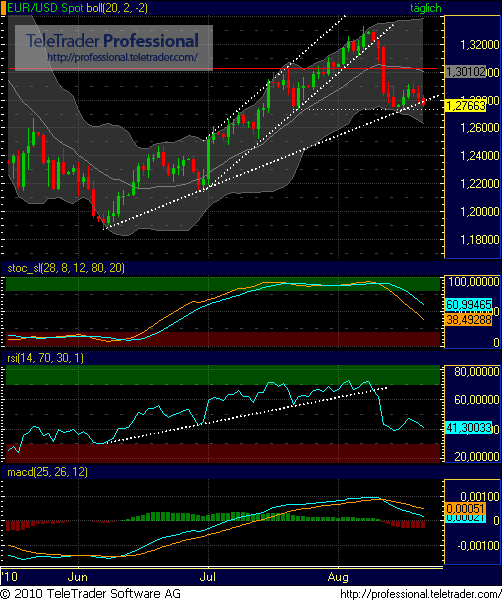Click the 0,00100 MACD axis label

coord(480,496)
